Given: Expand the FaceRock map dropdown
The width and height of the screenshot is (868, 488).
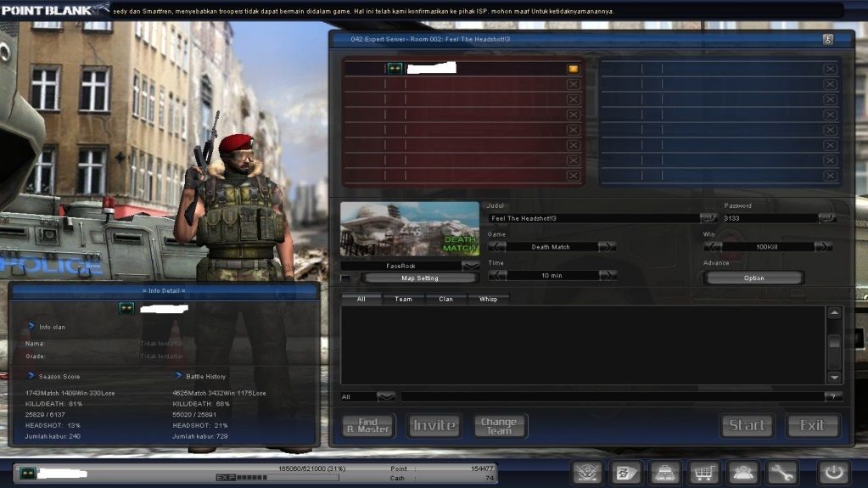Looking at the screenshot, I should 471,266.
